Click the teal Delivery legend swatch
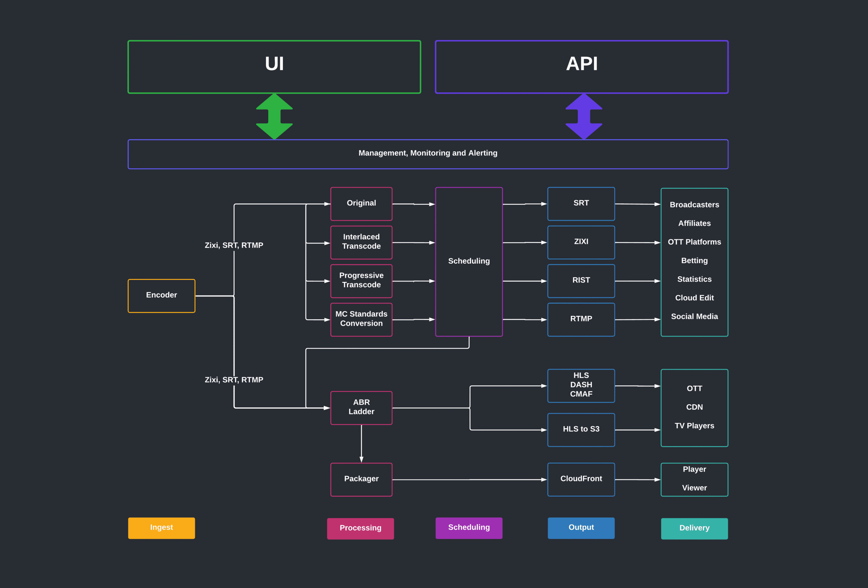 [x=694, y=528]
